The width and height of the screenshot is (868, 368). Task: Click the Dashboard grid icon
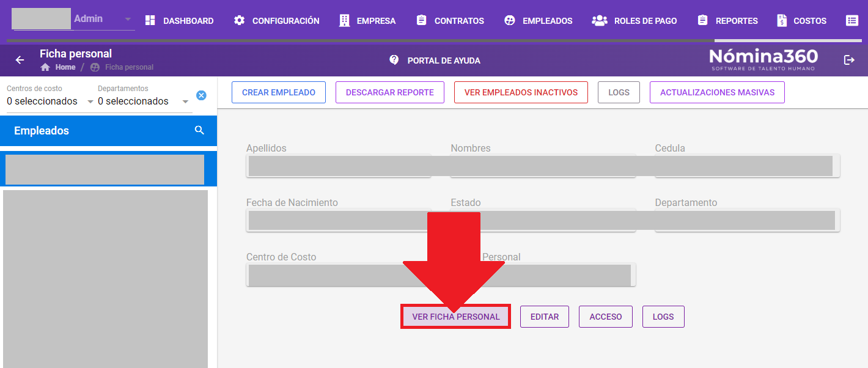coord(150,21)
